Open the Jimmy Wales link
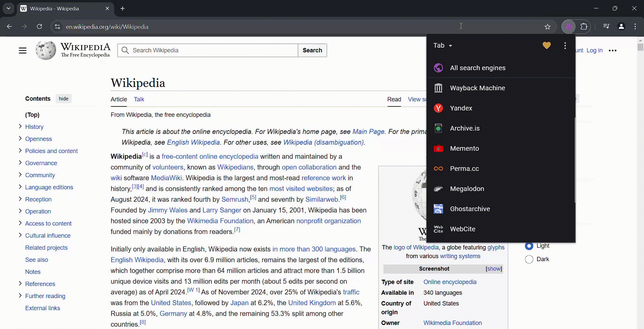The image size is (644, 329). [x=167, y=210]
